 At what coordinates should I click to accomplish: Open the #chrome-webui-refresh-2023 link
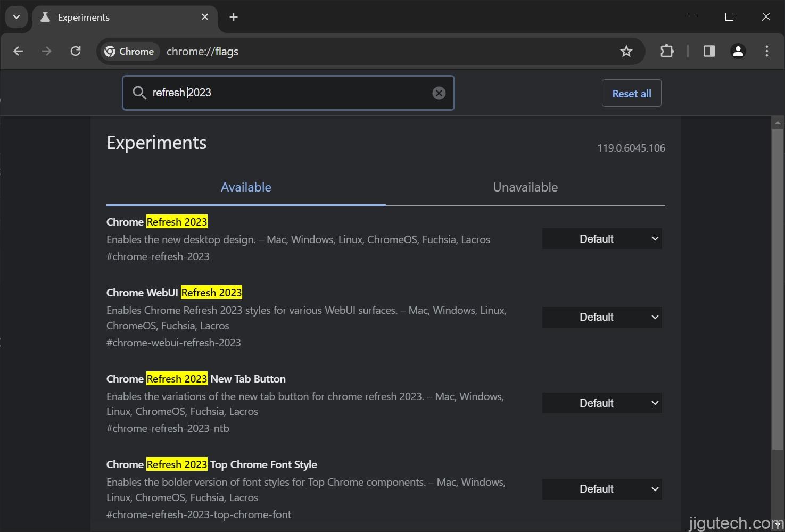click(173, 343)
